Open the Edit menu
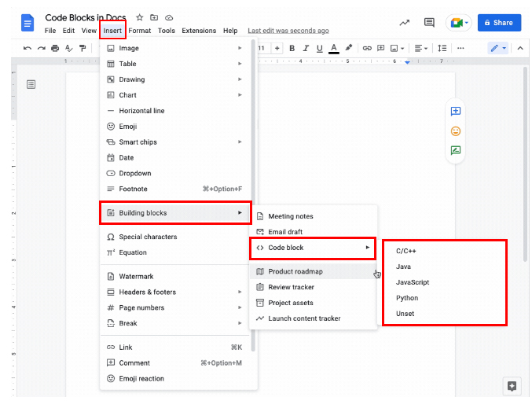Viewport: 532px width, 401px height. click(68, 31)
